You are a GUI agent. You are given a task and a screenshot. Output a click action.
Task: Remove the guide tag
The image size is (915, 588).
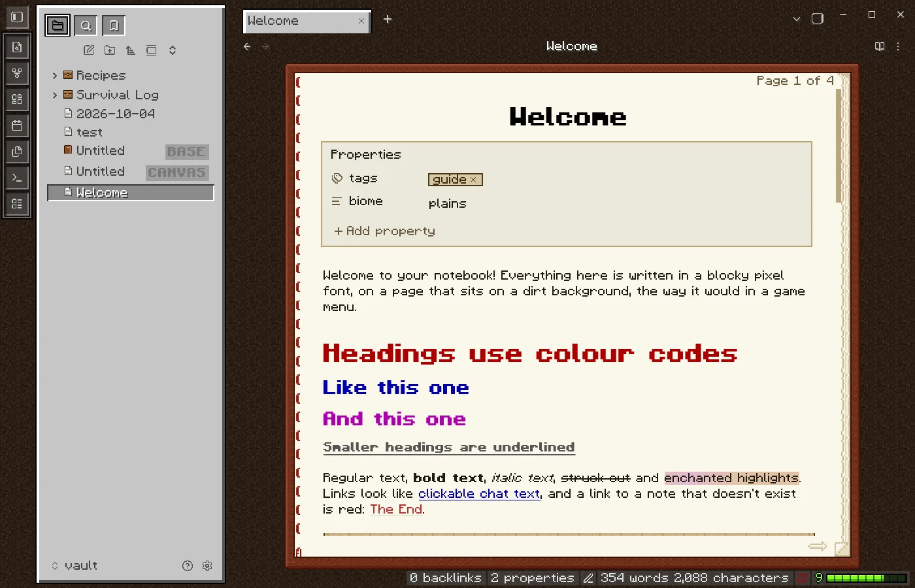pos(473,180)
